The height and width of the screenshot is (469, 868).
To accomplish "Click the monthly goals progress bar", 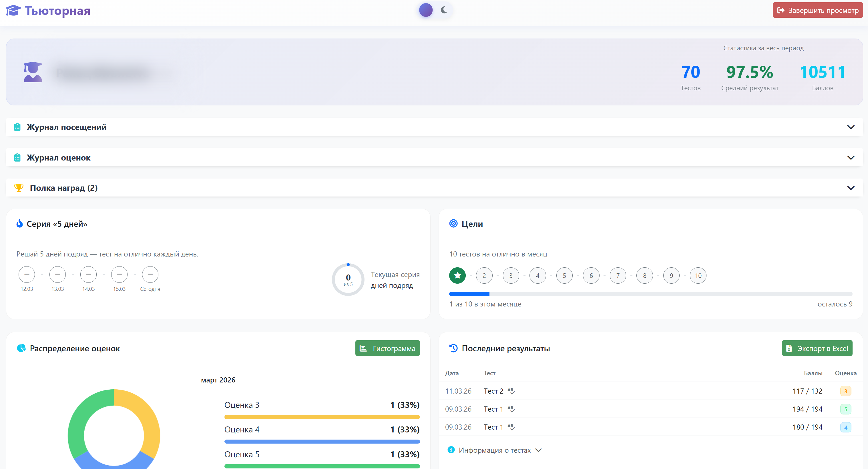I will click(x=651, y=294).
